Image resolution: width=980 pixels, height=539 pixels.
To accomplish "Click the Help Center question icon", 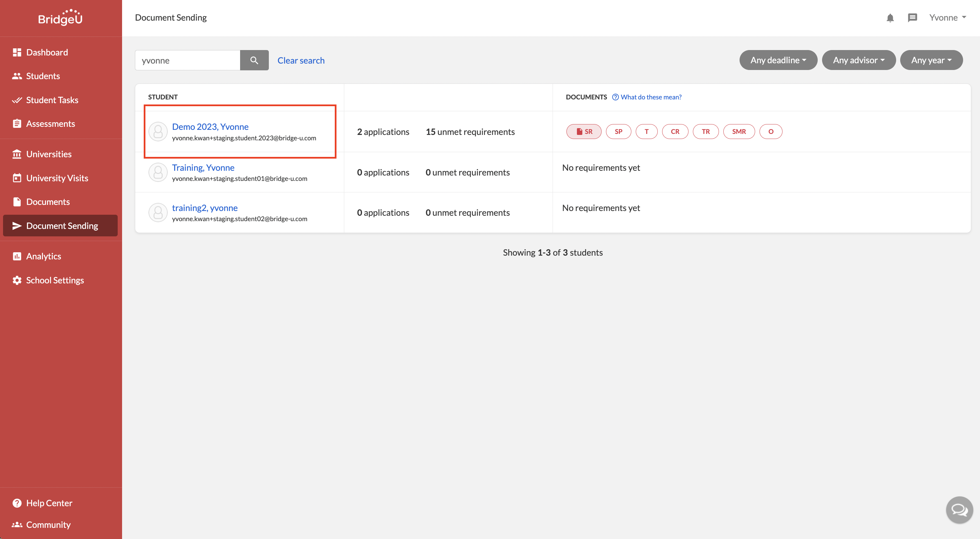I will (17, 503).
